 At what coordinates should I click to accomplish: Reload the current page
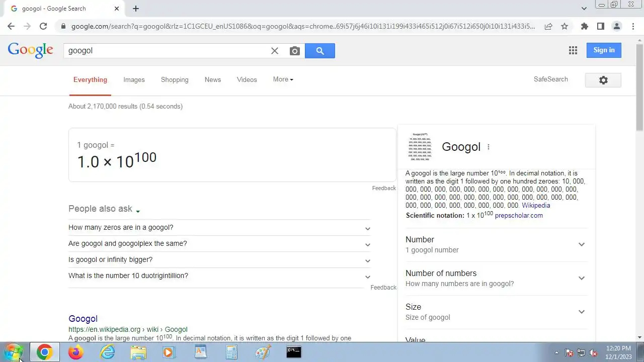point(43,26)
